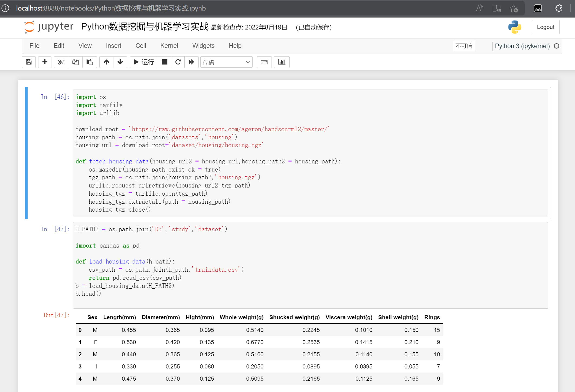Click the Jupyter logo

(49, 27)
